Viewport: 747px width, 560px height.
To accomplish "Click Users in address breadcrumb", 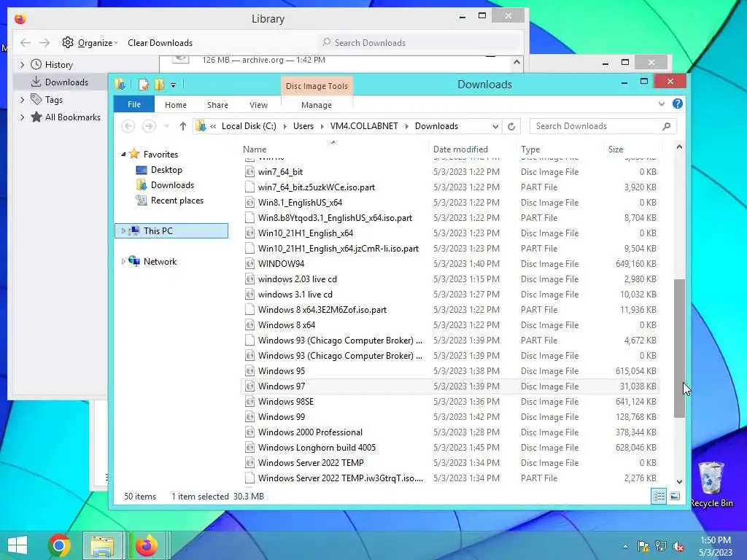I will [x=303, y=126].
